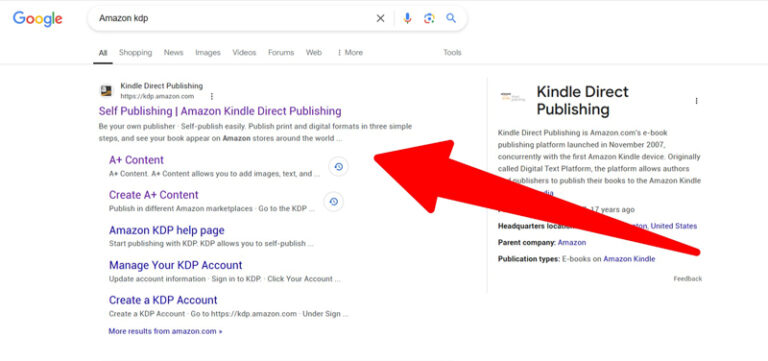Switch to Web tab
Screen dimensions: 768x361
[314, 52]
